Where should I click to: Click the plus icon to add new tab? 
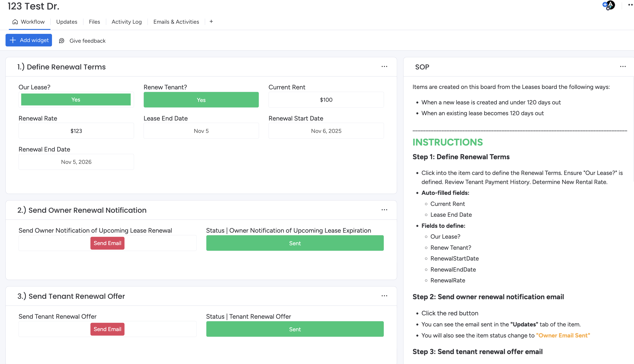click(x=211, y=21)
